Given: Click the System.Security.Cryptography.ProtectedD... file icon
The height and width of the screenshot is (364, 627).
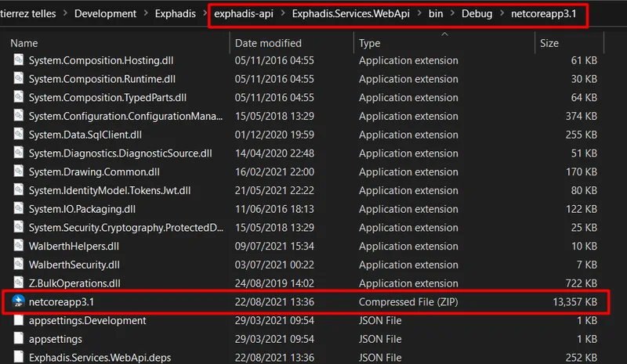Looking at the screenshot, I should pyautogui.click(x=18, y=227).
